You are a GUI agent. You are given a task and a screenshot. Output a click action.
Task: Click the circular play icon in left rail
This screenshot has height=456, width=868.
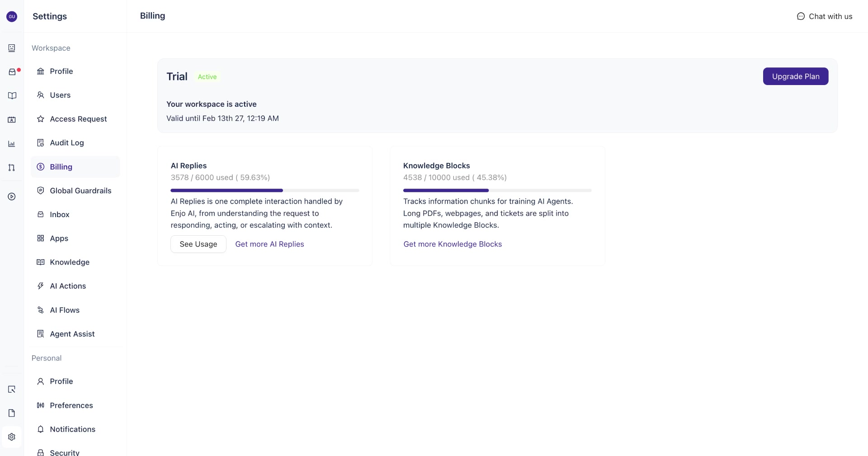click(x=12, y=196)
